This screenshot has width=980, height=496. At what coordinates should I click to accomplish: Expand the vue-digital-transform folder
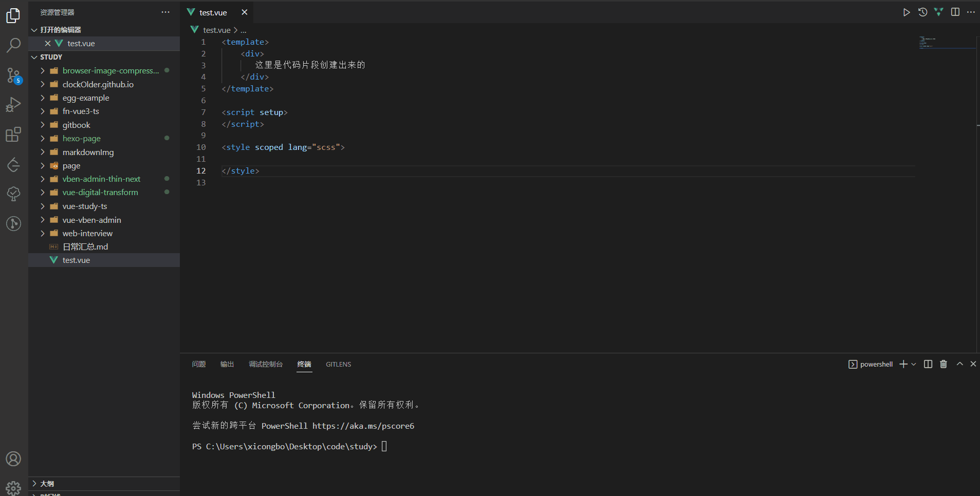[x=104, y=193]
